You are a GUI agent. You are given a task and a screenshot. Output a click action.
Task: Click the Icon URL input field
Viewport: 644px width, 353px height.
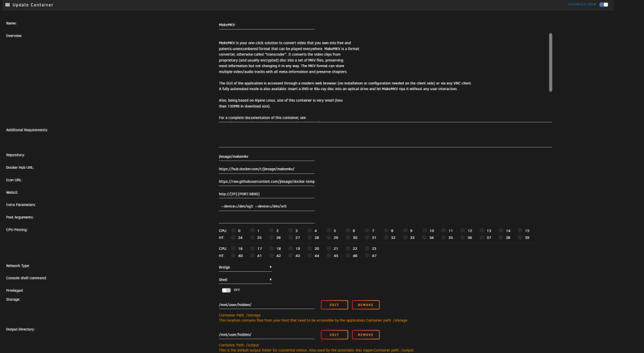point(267,181)
